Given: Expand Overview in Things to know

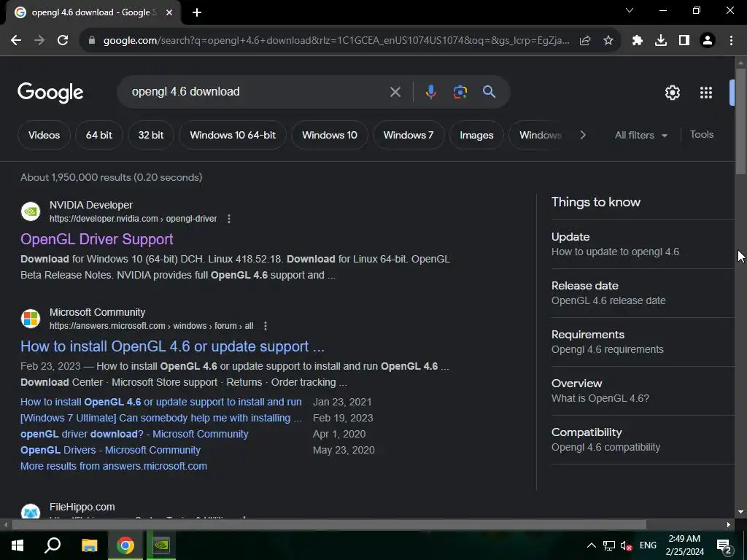Looking at the screenshot, I should point(643,391).
